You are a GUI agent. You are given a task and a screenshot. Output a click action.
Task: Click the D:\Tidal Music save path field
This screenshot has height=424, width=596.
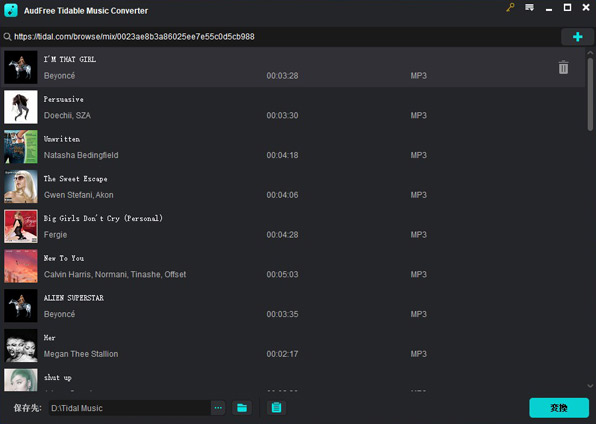coord(129,408)
